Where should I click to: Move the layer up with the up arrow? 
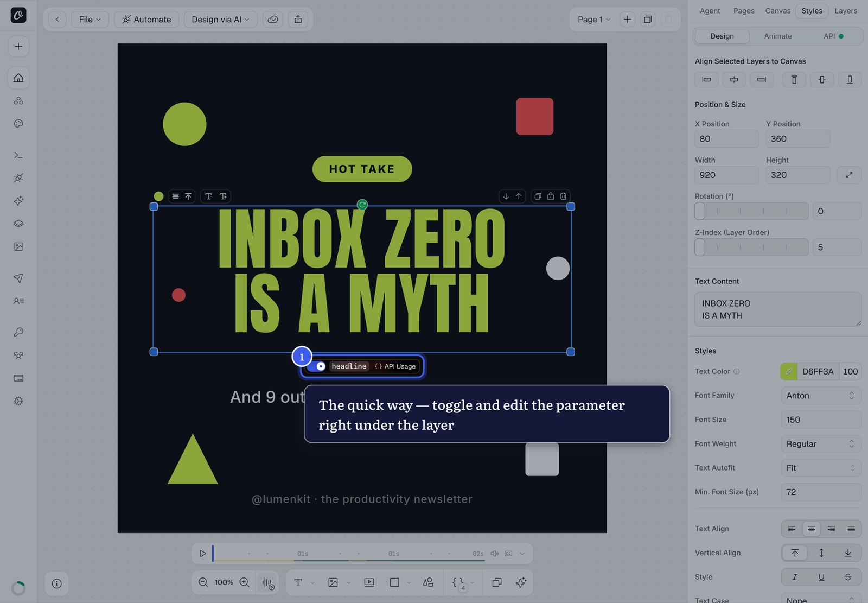tap(519, 196)
